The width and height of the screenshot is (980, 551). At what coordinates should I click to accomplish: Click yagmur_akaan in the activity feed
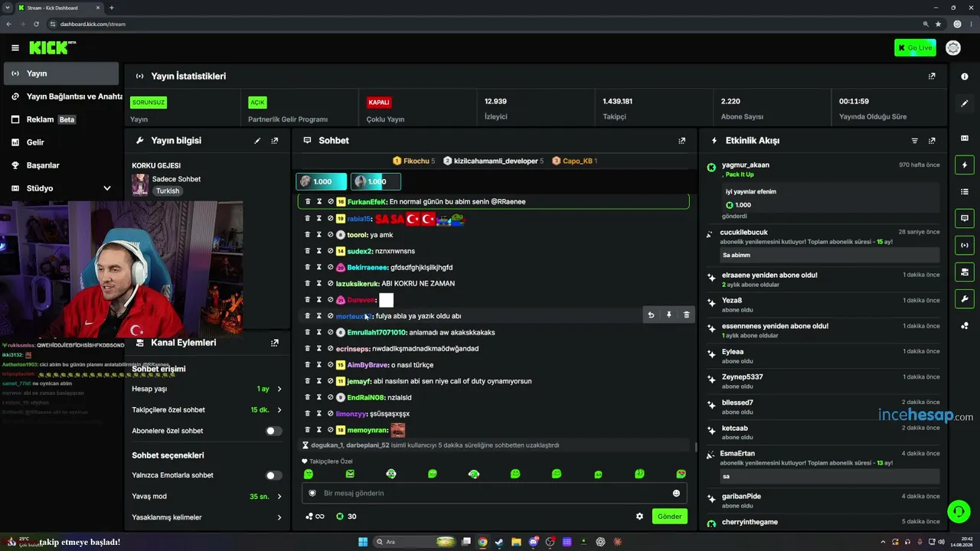click(745, 165)
